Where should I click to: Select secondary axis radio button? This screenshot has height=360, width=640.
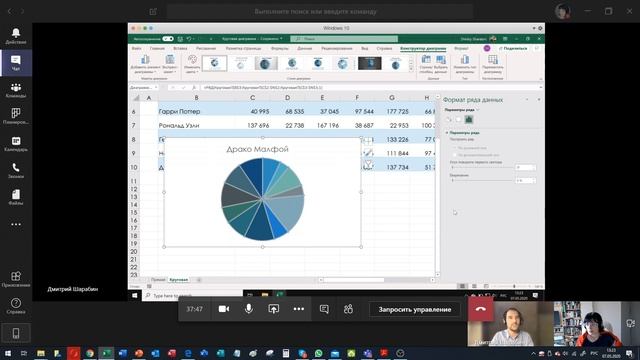454,155
